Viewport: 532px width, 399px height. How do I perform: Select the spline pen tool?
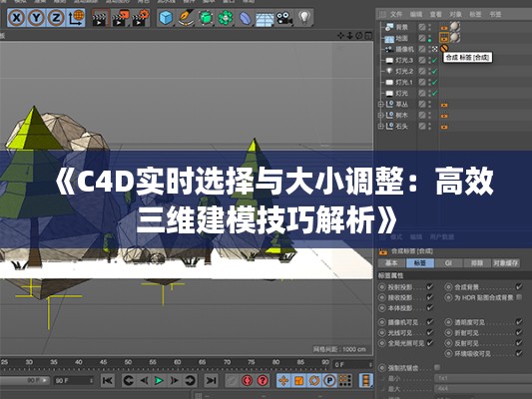[186, 18]
